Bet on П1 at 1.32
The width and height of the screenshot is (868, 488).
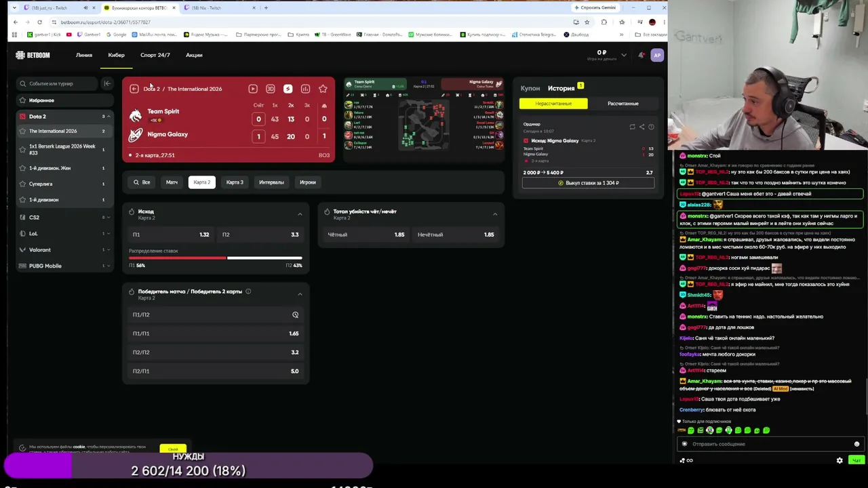tap(172, 235)
